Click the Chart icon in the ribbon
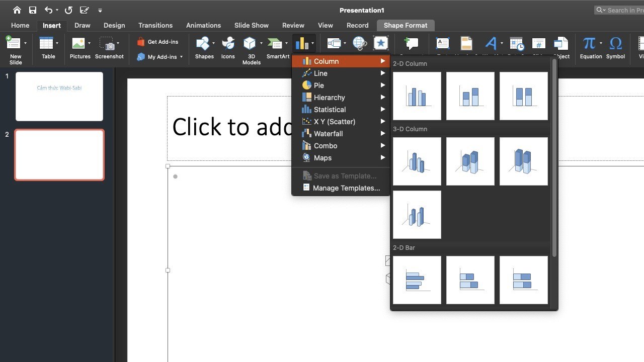The width and height of the screenshot is (644, 362). pyautogui.click(x=302, y=43)
